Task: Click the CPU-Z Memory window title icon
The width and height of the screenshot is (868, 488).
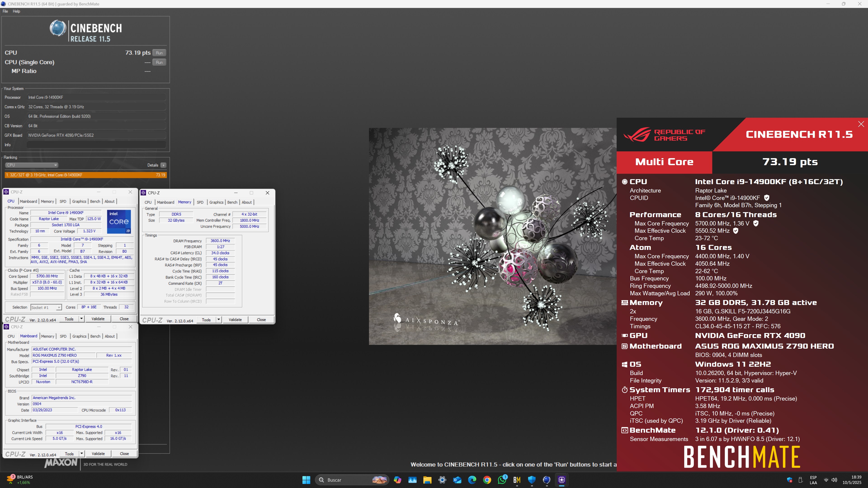Action: [143, 193]
